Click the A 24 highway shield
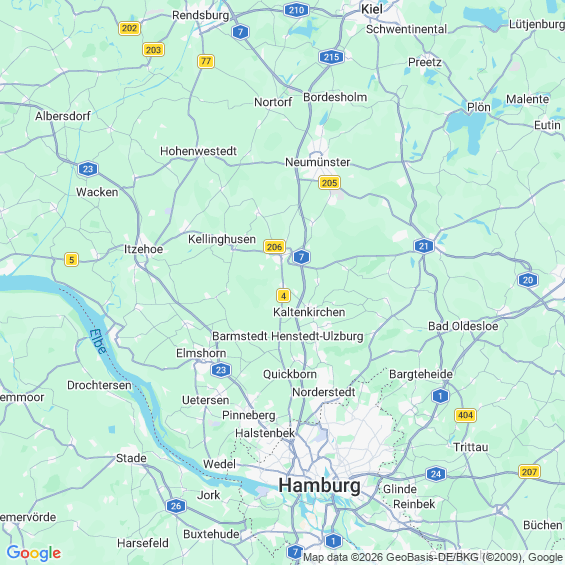 pos(436,474)
